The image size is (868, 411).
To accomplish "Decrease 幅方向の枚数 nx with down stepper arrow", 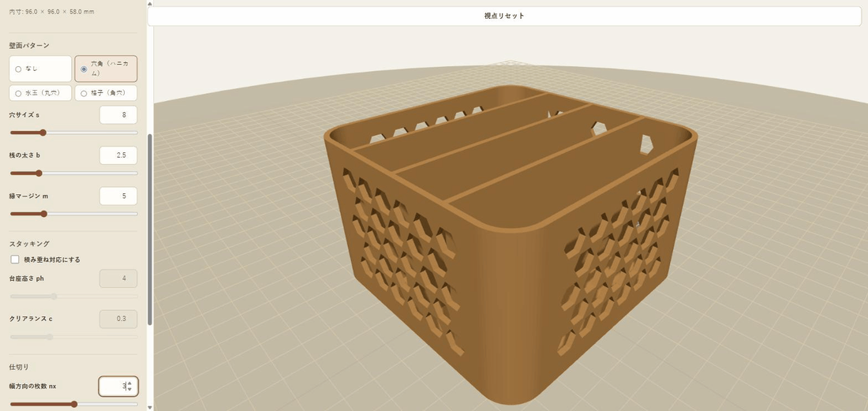I will point(129,390).
